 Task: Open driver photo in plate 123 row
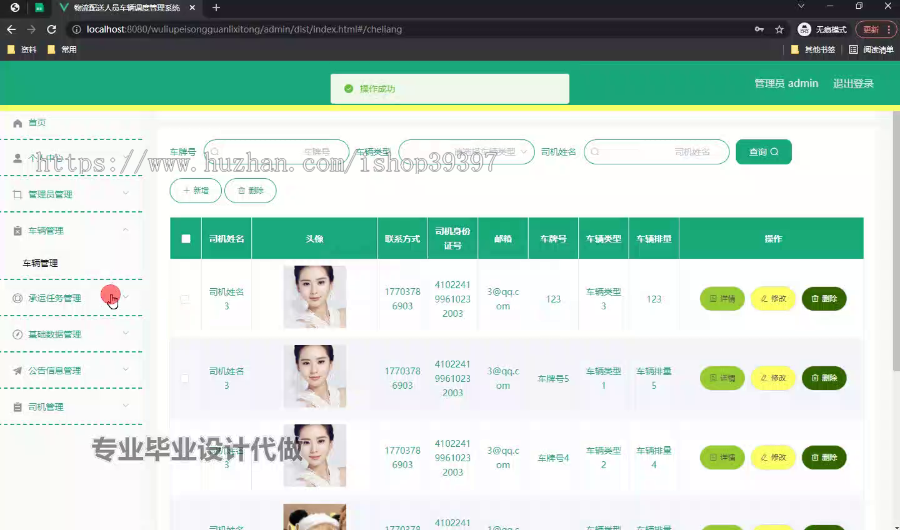[315, 297]
